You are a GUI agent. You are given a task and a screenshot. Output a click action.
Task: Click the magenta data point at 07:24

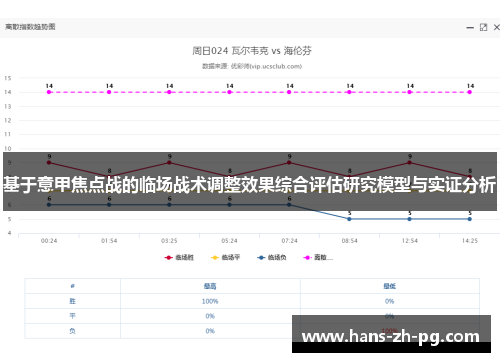coord(289,92)
